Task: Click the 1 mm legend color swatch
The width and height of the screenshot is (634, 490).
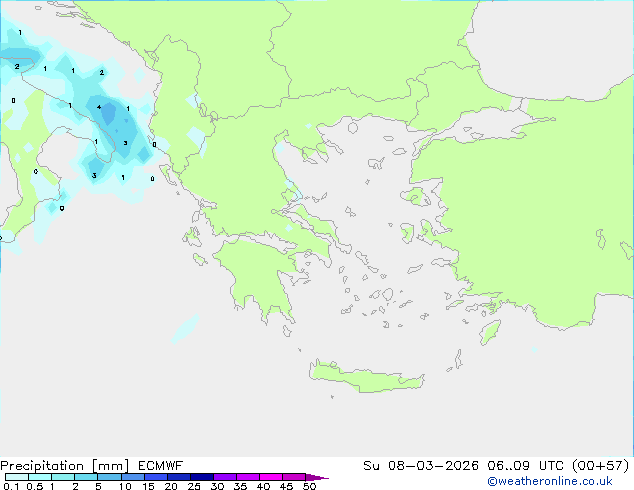Action: (63, 477)
